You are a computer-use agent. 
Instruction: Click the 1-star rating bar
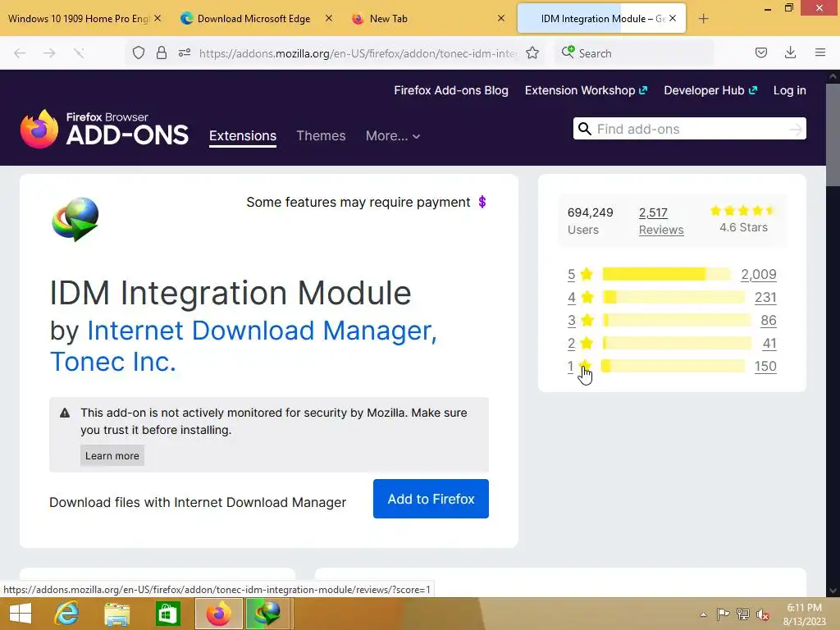pos(673,367)
